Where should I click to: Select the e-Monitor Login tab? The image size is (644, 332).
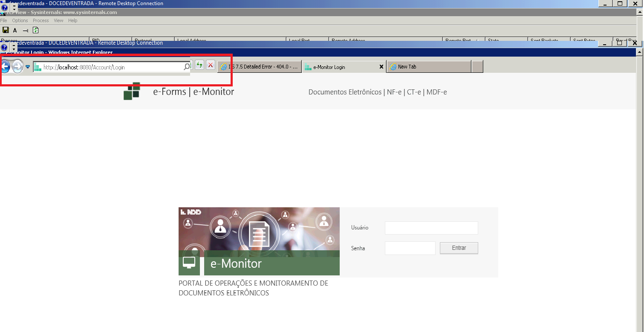pos(341,67)
